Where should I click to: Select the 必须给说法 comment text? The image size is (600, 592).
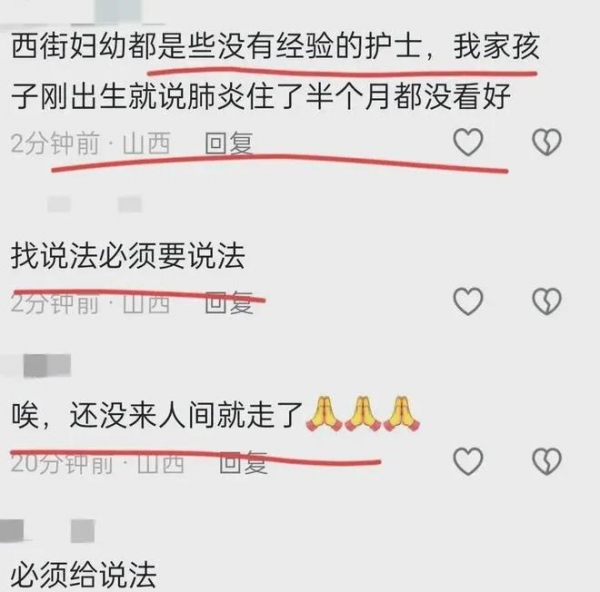(x=83, y=574)
